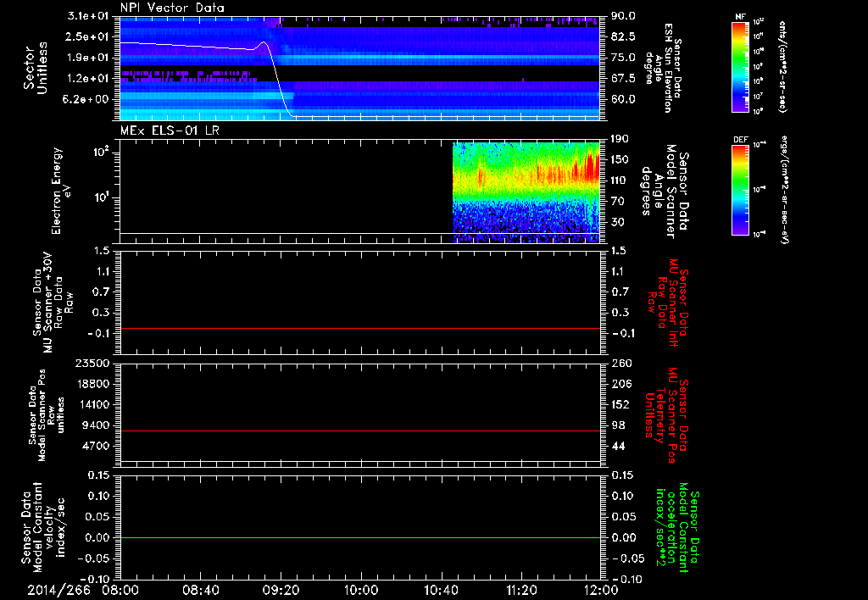Click the NPI Vector Data panel title

pos(173,8)
